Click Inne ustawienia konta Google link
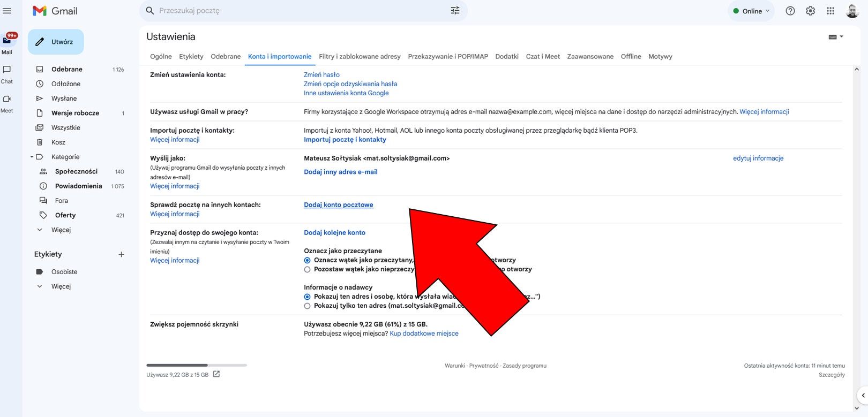Viewport: 868px width, 417px height. [x=346, y=93]
